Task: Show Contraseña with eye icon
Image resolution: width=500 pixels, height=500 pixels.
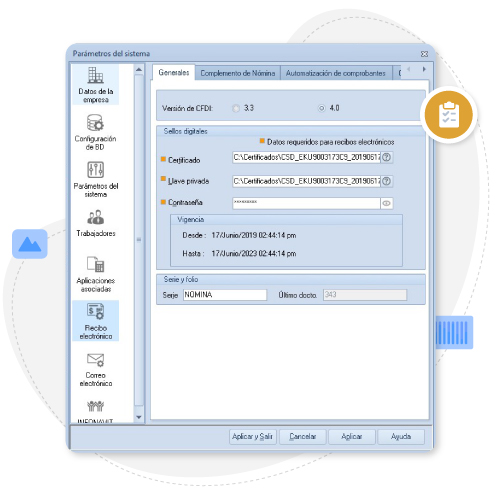Action: 387,203
